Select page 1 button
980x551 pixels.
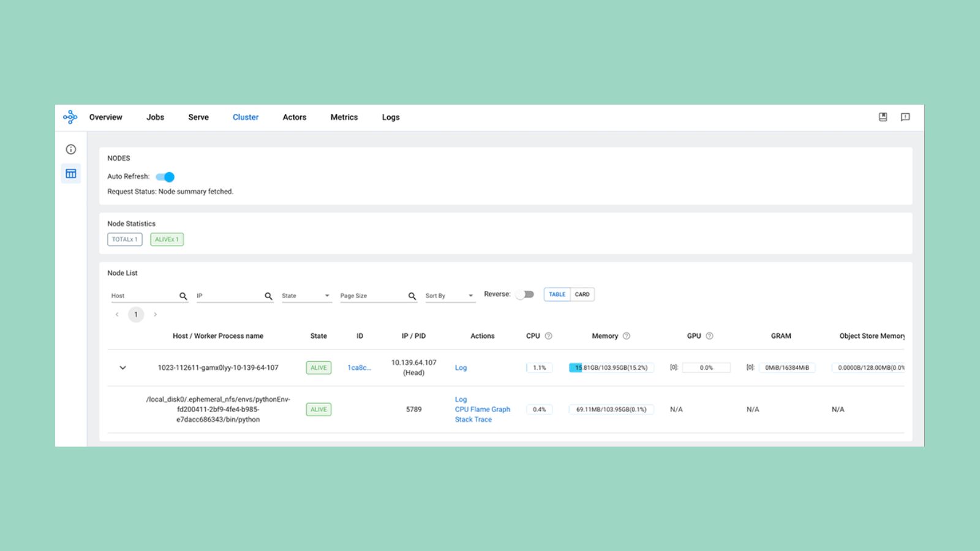(x=136, y=315)
